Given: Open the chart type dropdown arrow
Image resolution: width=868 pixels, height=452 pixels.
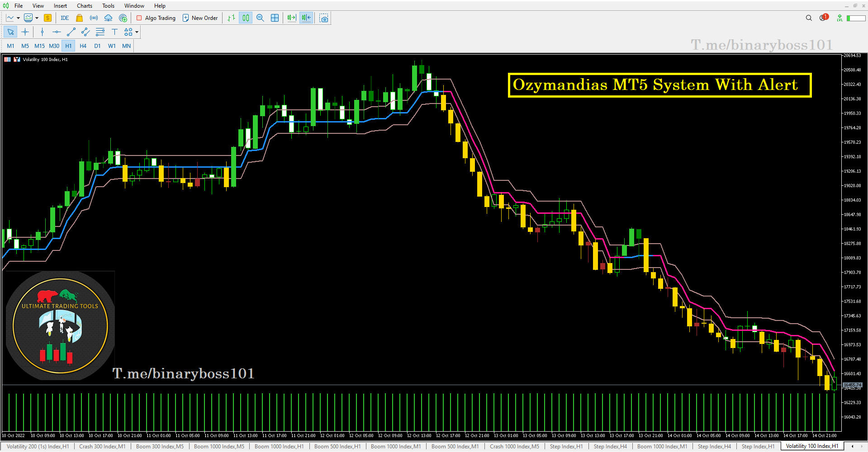Looking at the screenshot, I should (18, 18).
